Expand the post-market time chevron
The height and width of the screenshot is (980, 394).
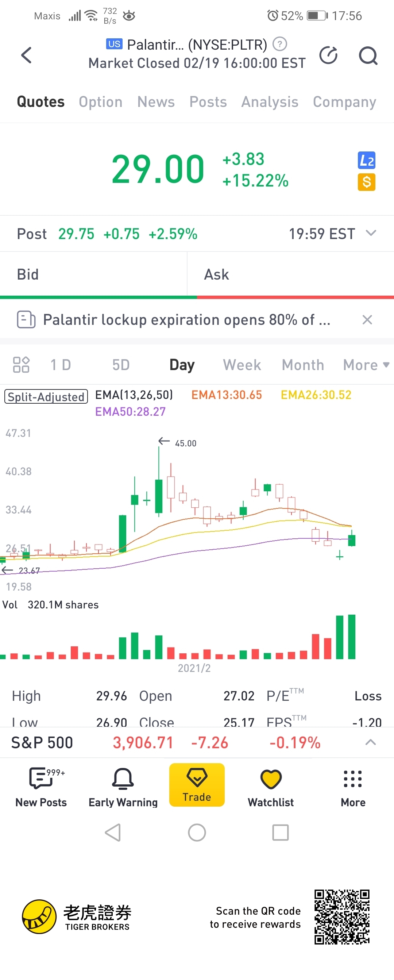click(371, 233)
